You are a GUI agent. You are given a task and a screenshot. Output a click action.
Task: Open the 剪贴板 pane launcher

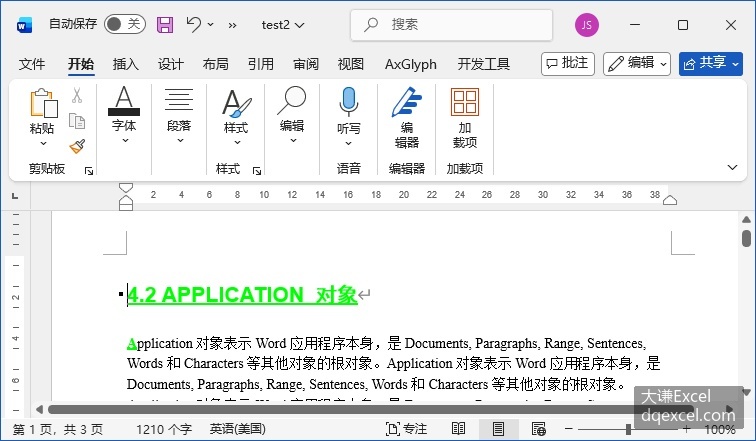click(x=89, y=171)
